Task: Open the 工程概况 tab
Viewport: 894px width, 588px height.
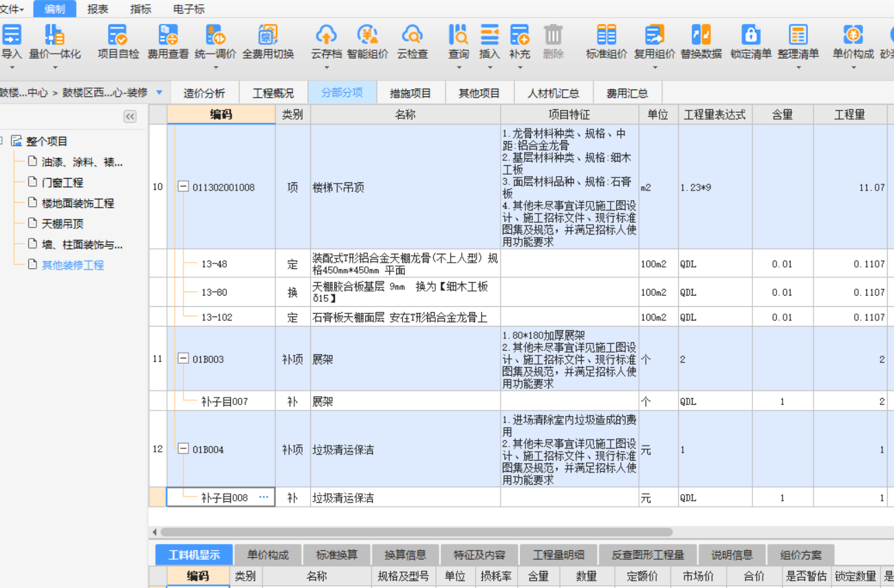Action: click(273, 93)
